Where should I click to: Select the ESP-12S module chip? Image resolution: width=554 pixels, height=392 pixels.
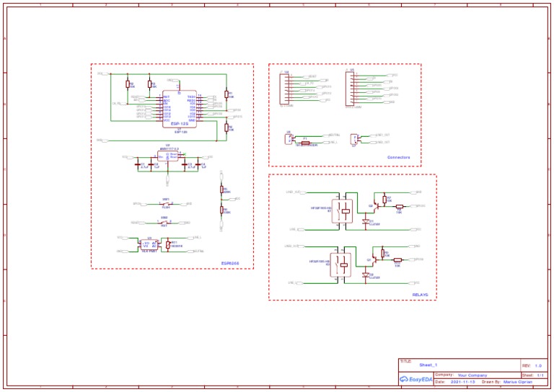[180, 109]
